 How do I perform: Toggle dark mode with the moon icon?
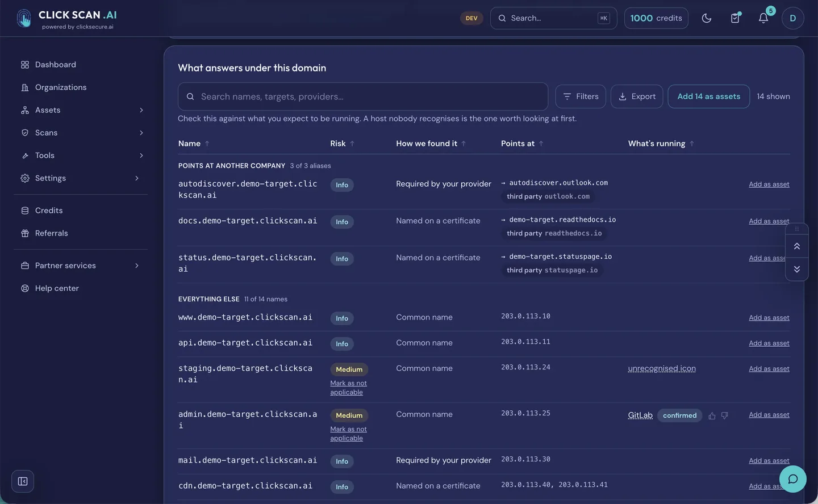coord(707,18)
